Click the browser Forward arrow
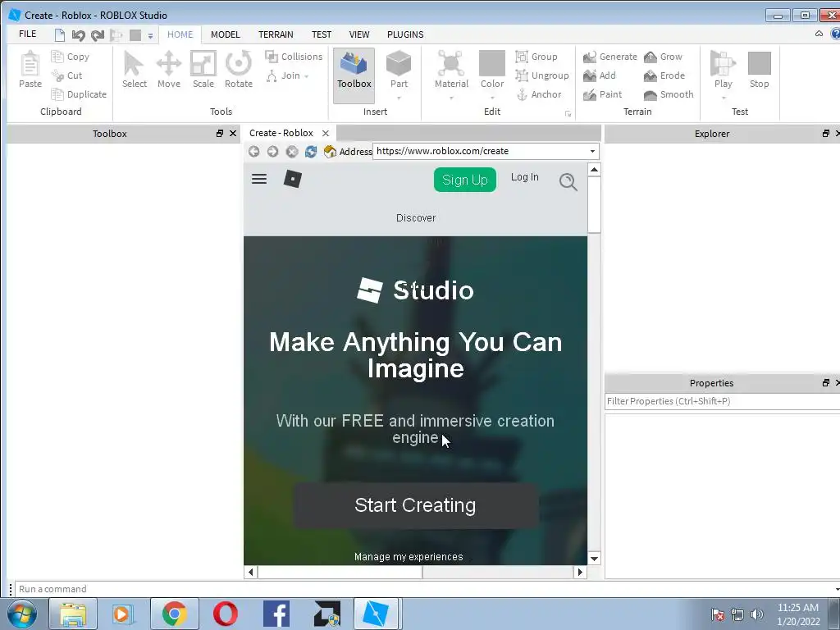Screen dimensions: 840x630 coord(272,152)
